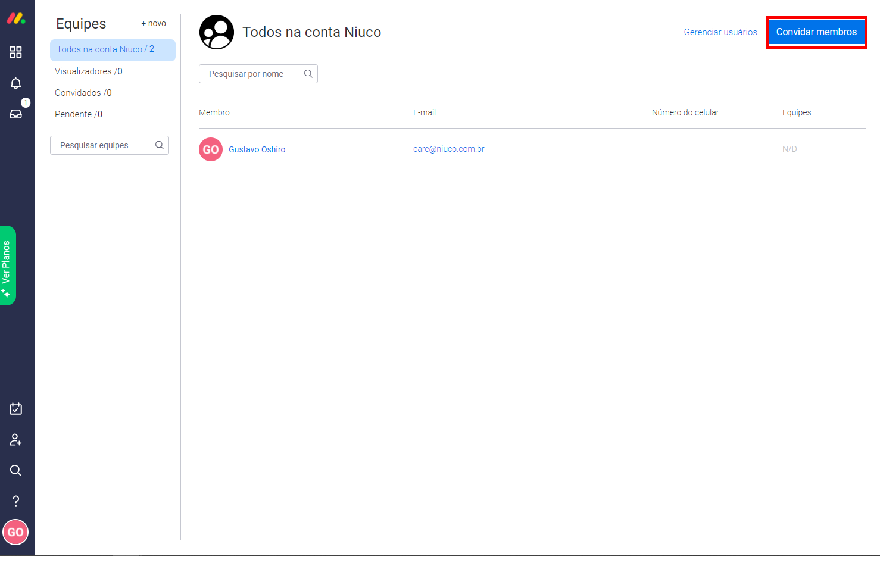Open the GO profile avatar in the sidebar

tap(15, 532)
